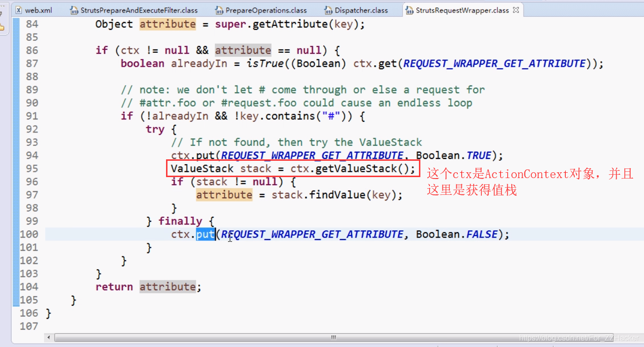
Task: Click line number 107 in the gutter
Action: pos(29,326)
